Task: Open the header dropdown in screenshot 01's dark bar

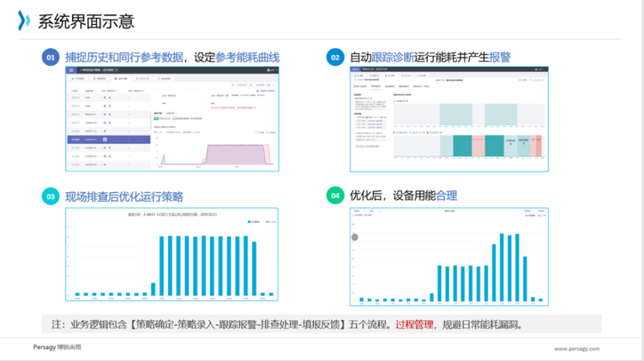Action: pyautogui.click(x=110, y=70)
